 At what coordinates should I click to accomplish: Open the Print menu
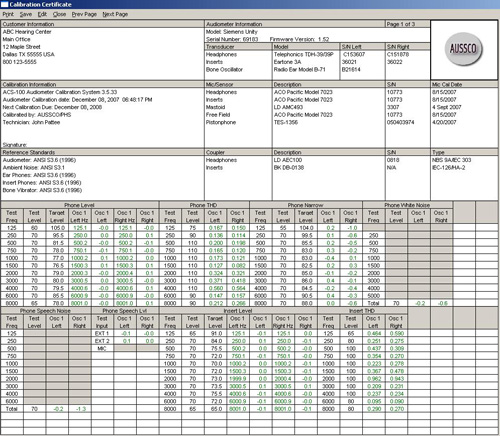pyautogui.click(x=8, y=14)
